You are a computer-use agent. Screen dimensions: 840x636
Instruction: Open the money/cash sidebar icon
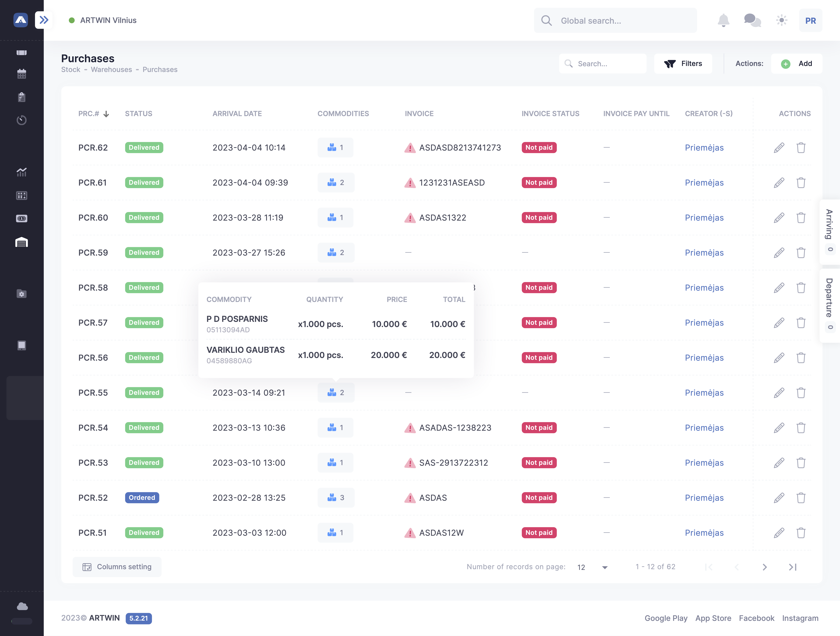(x=22, y=218)
